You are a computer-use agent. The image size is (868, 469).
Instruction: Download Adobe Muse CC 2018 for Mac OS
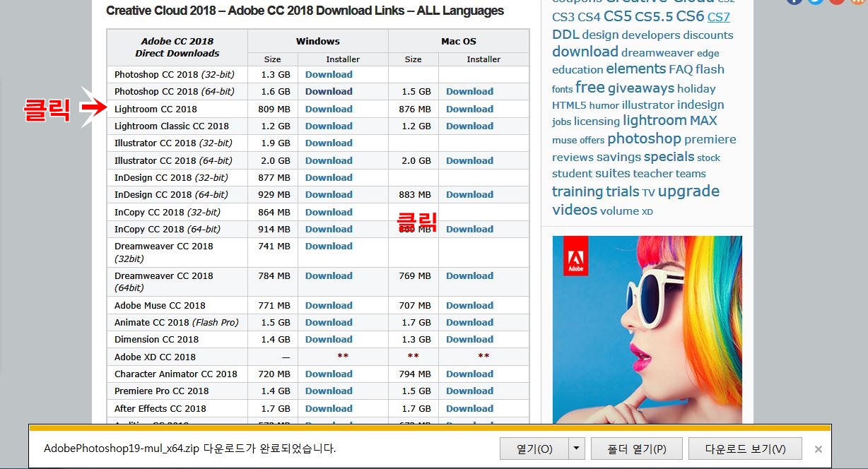coord(469,305)
